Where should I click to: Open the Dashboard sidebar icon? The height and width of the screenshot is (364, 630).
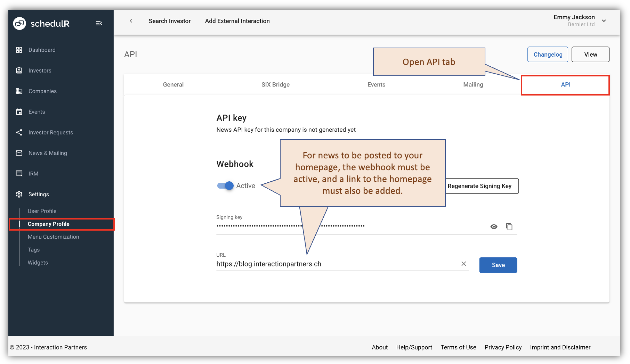pyautogui.click(x=19, y=50)
